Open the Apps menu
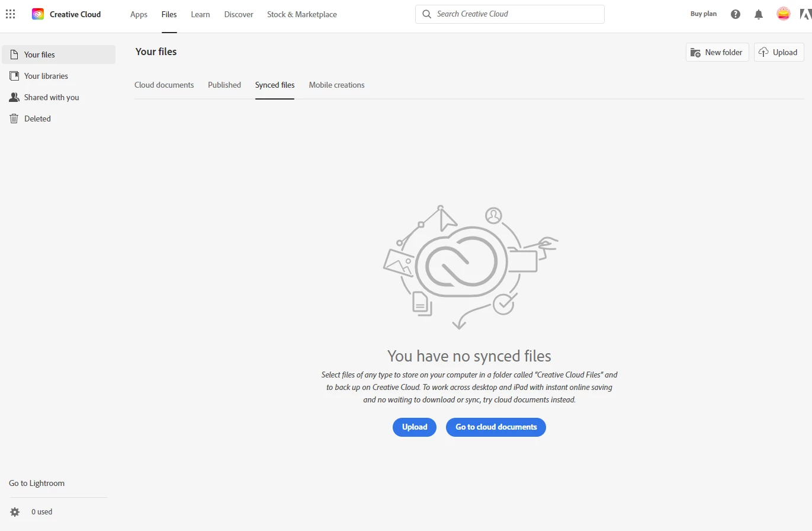The image size is (812, 531). tap(139, 14)
